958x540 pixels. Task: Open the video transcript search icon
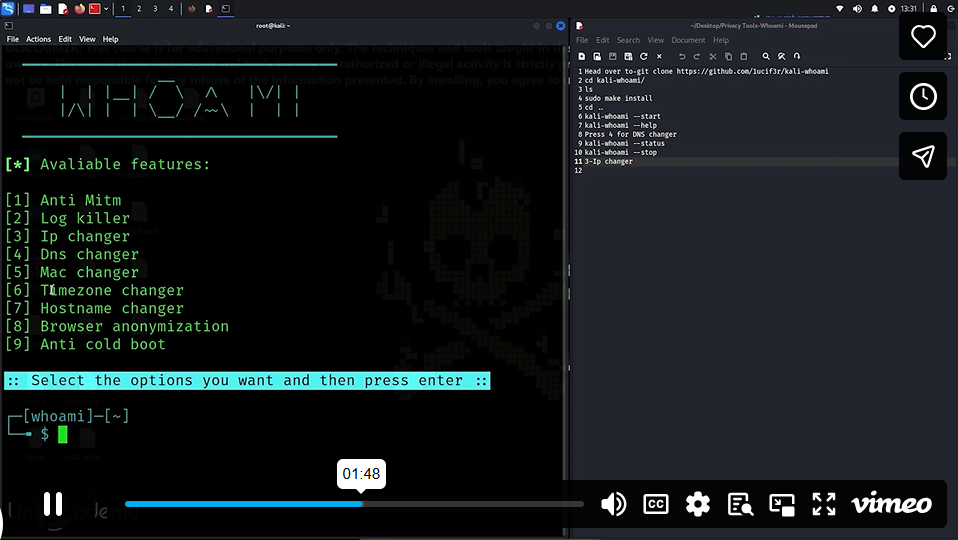pyautogui.click(x=740, y=504)
